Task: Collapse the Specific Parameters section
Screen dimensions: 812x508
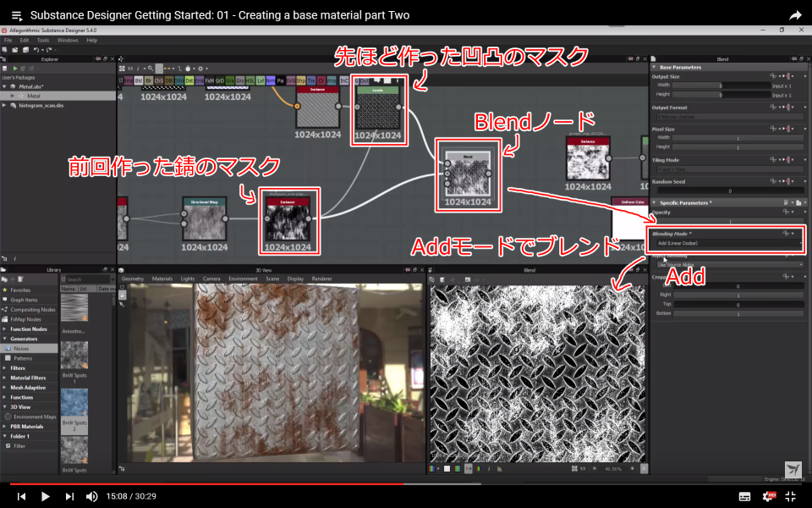Action: pyautogui.click(x=654, y=202)
